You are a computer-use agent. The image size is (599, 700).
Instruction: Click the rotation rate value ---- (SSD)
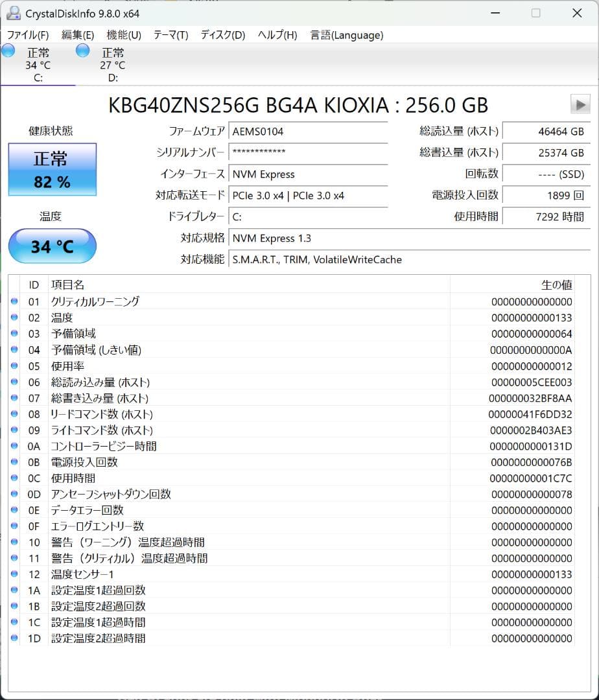[546, 174]
